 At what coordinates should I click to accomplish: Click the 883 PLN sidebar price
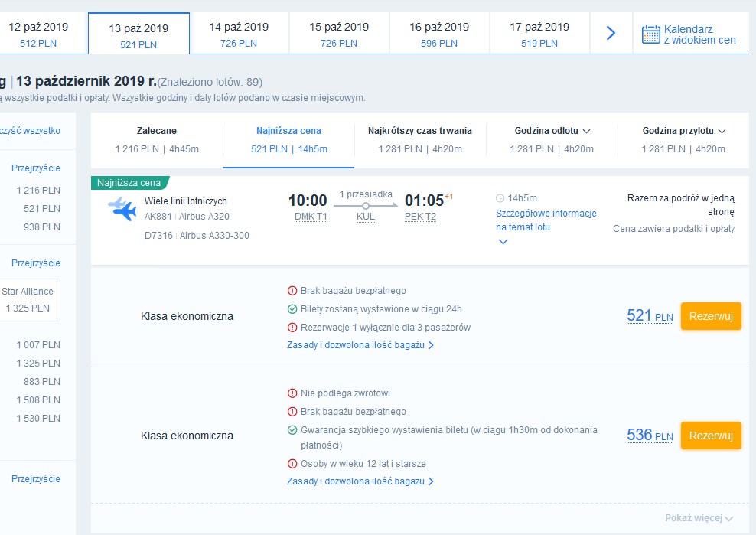(x=42, y=382)
